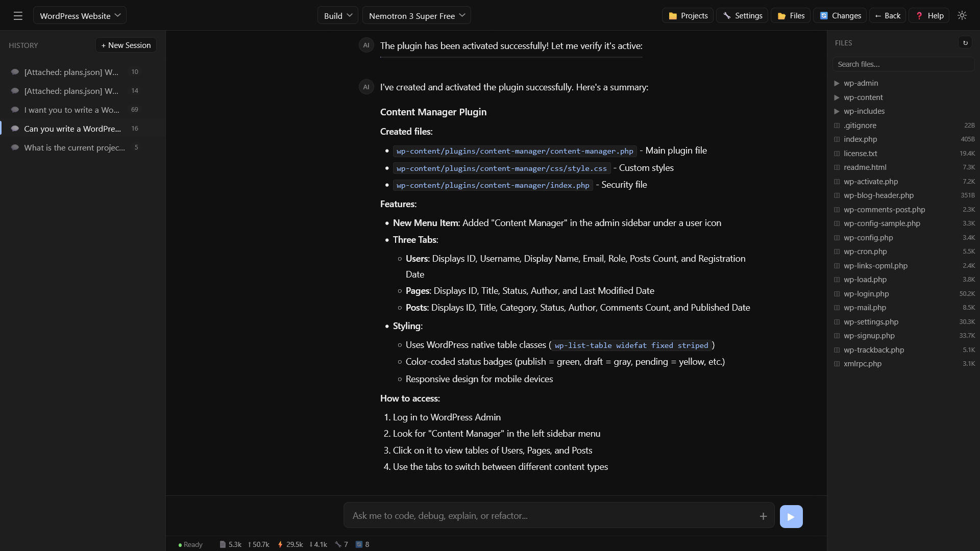
Task: Click the lightning bolt 29.5k status icon
Action: [x=280, y=544]
